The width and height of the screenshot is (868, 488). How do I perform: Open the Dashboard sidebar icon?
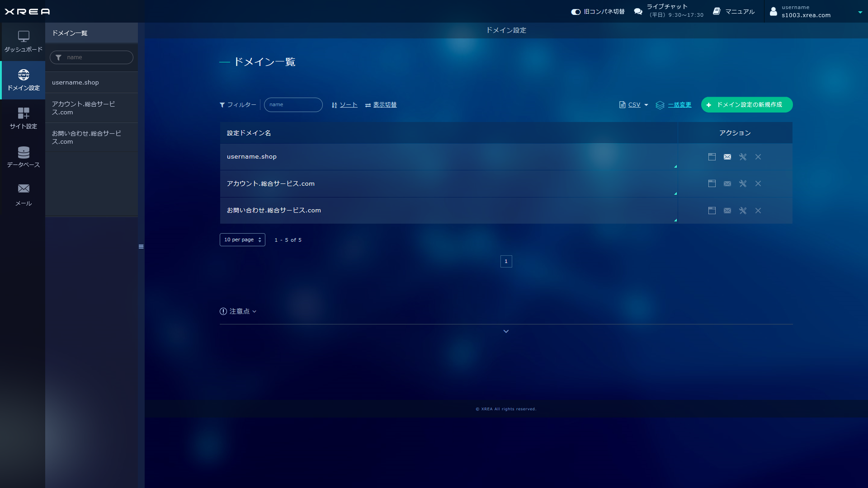click(24, 41)
